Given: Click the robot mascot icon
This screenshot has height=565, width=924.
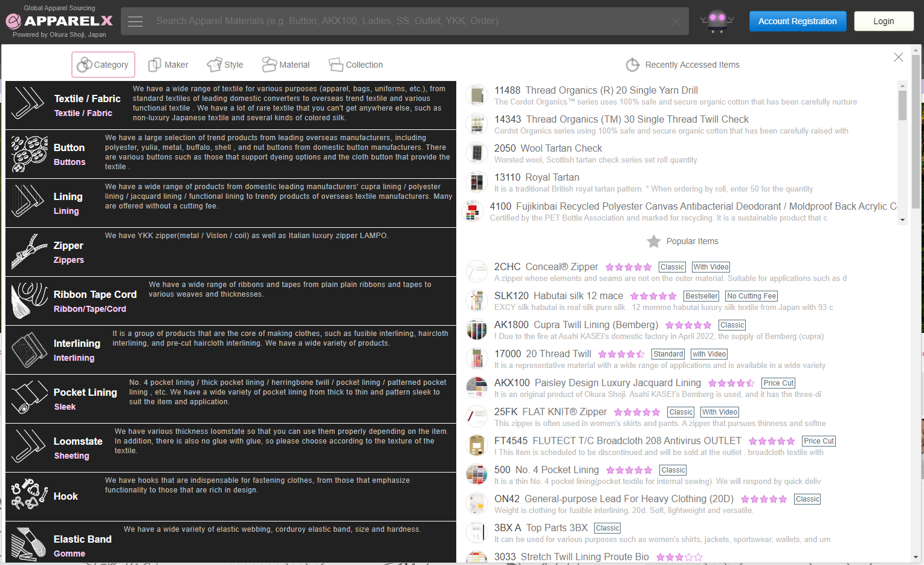Looking at the screenshot, I should click(717, 21).
